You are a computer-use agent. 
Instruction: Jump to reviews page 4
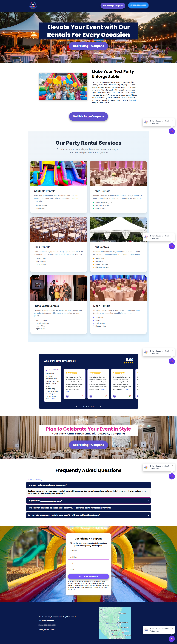(89, 406)
